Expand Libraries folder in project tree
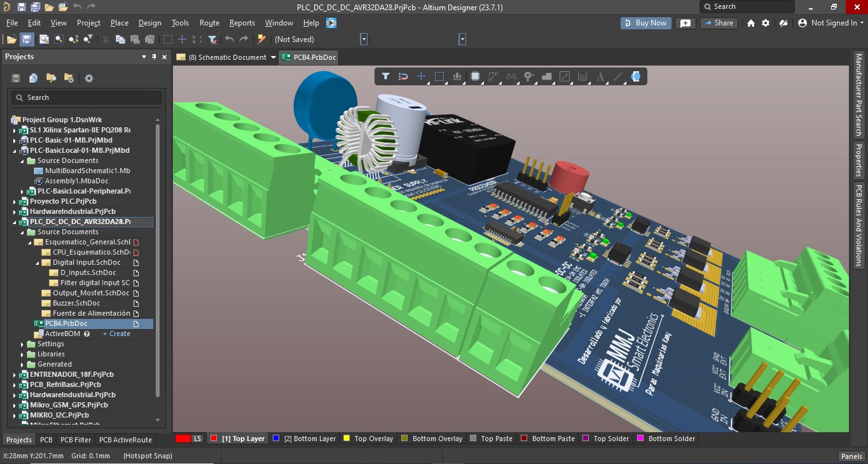Image resolution: width=868 pixels, height=464 pixels. (23, 355)
